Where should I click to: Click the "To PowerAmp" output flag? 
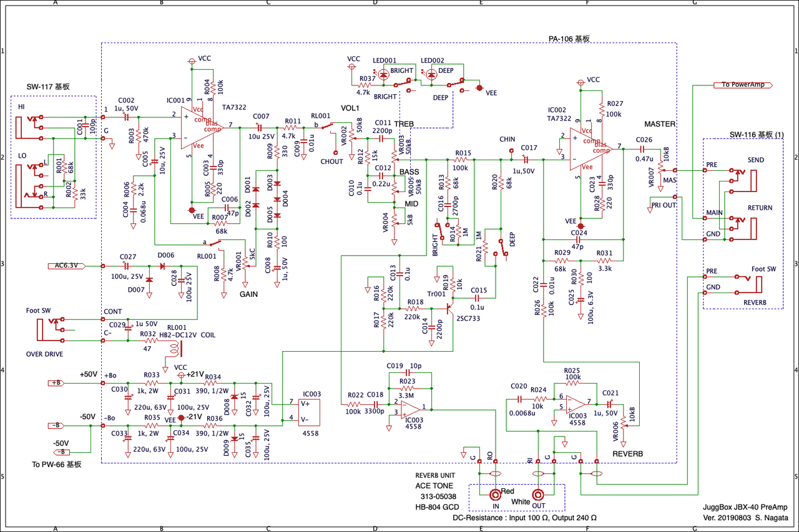coord(743,85)
